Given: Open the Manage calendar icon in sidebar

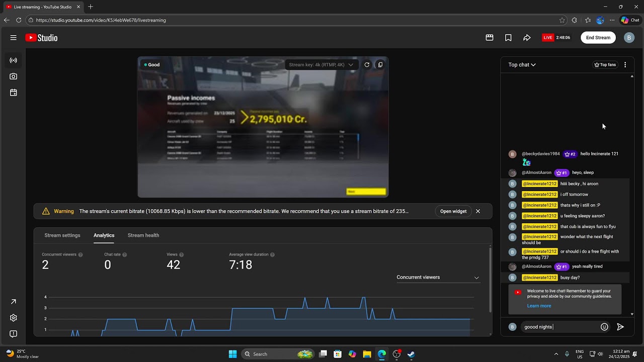Looking at the screenshot, I should tap(14, 93).
